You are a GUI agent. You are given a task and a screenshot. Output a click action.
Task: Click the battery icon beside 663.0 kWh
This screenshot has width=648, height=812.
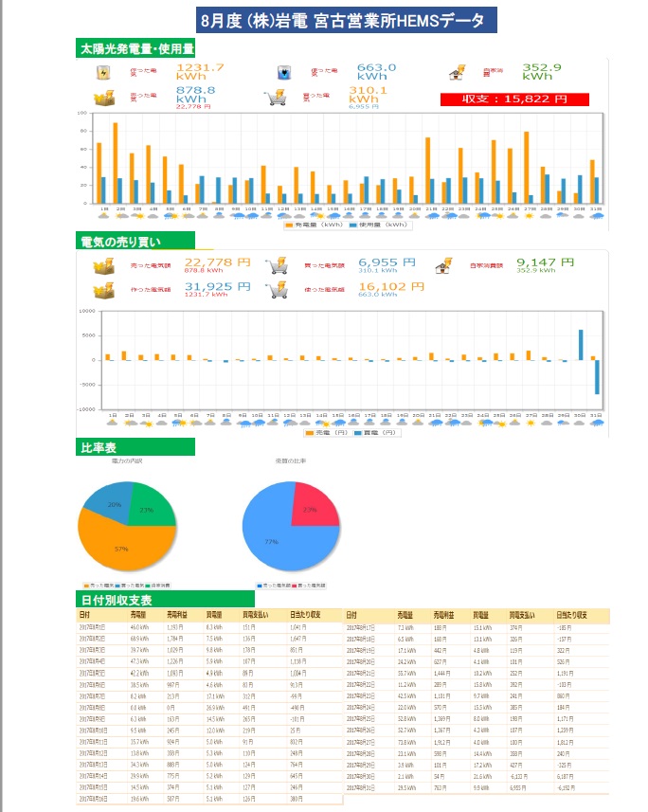click(281, 72)
